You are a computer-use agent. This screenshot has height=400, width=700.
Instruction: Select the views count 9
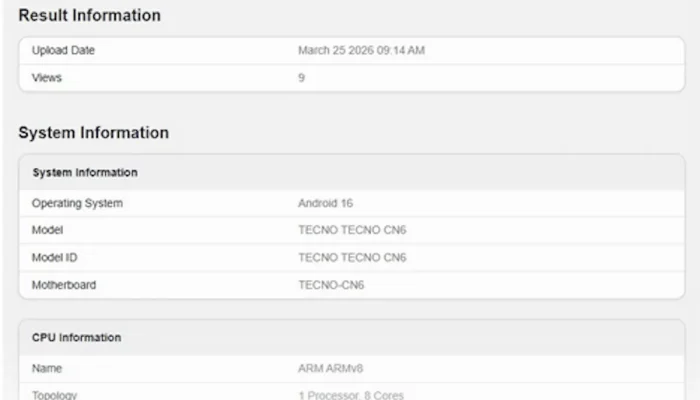click(301, 78)
